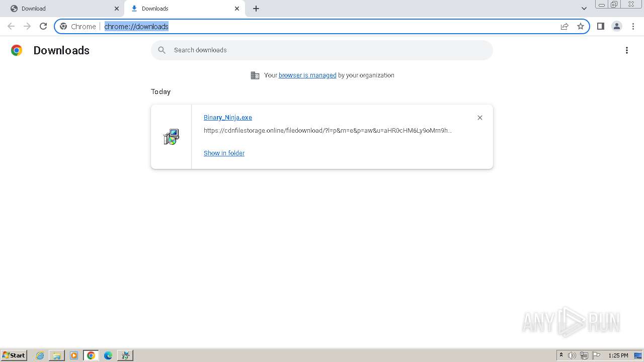
Task: Click the Today section heading
Action: click(160, 92)
